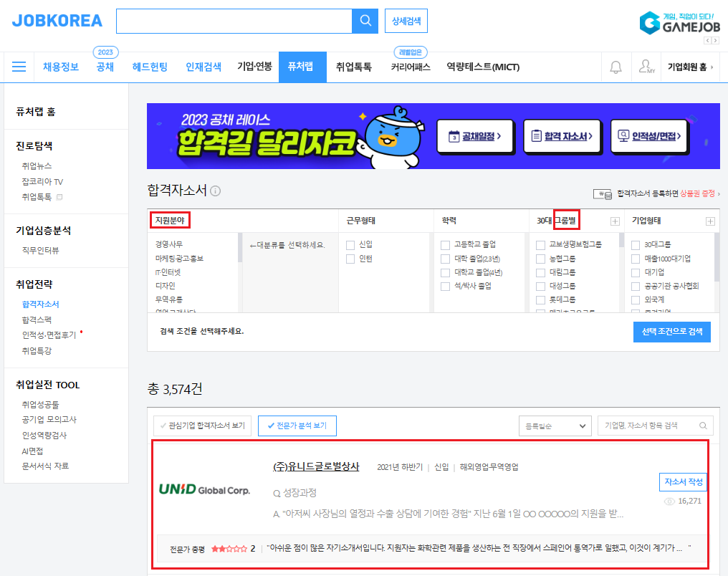The image size is (728, 576).
Task: Check the 대학 졸업(2,3년) checkbox
Action: 445,259
